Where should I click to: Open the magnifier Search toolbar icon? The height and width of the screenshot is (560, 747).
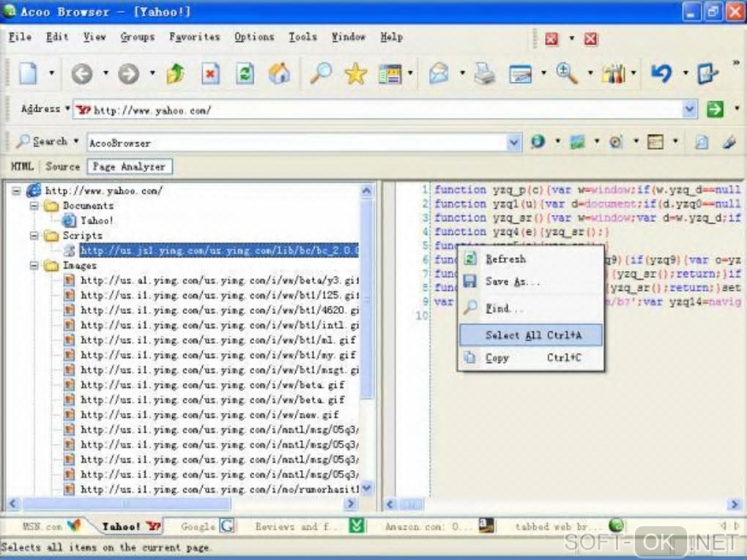321,73
